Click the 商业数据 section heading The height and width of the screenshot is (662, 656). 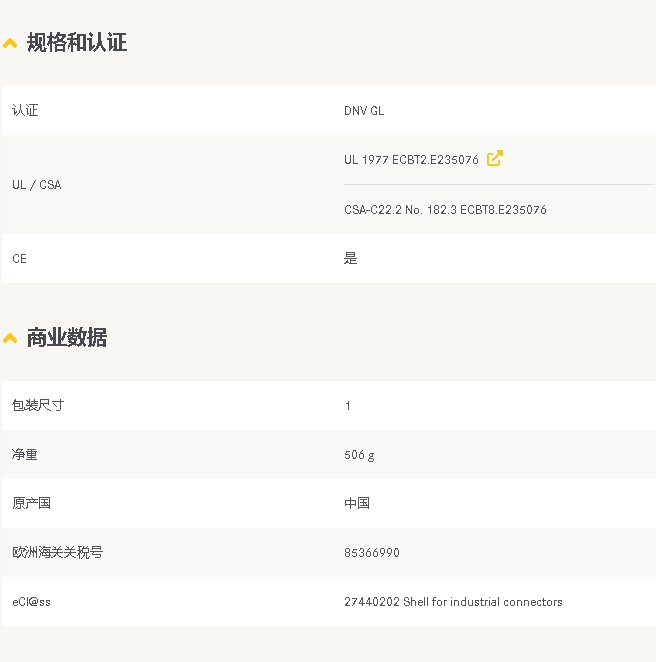coord(67,338)
